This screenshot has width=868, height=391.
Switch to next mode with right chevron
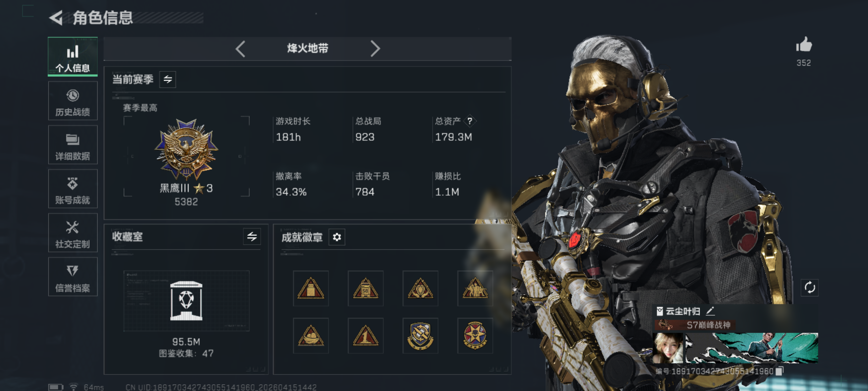[x=375, y=49]
